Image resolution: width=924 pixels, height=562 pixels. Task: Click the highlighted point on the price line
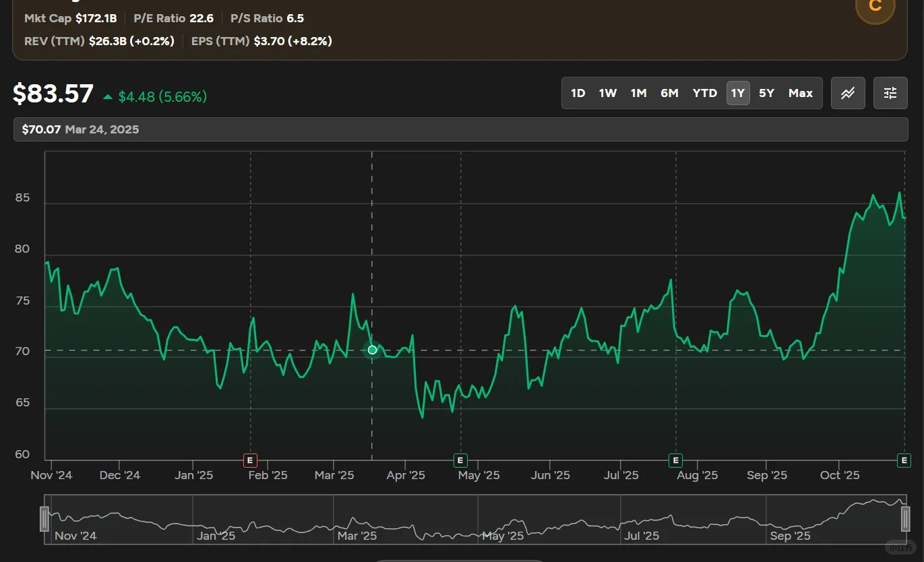tap(372, 350)
